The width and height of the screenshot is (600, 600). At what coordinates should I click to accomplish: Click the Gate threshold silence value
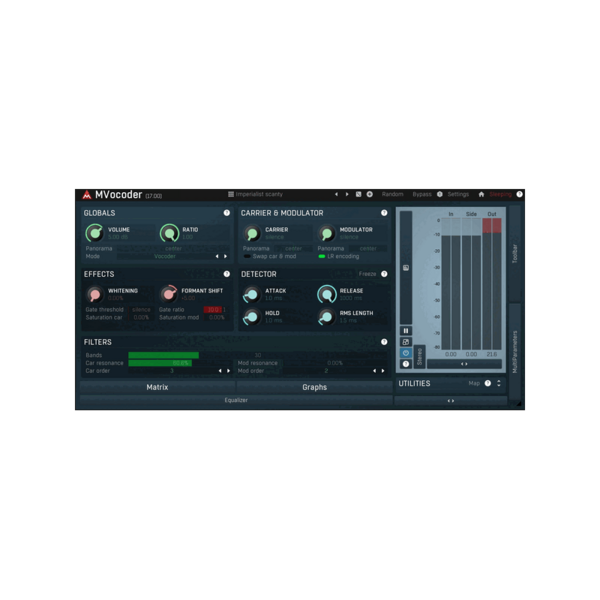pos(141,310)
